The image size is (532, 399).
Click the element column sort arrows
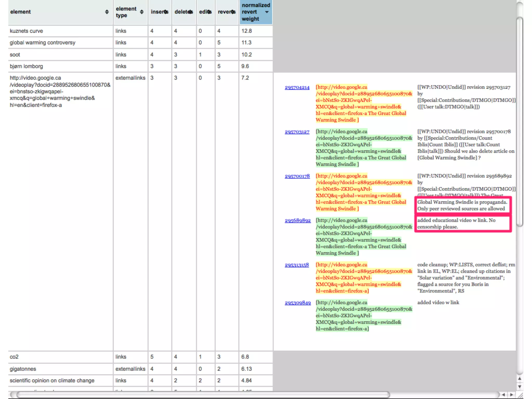(107, 12)
